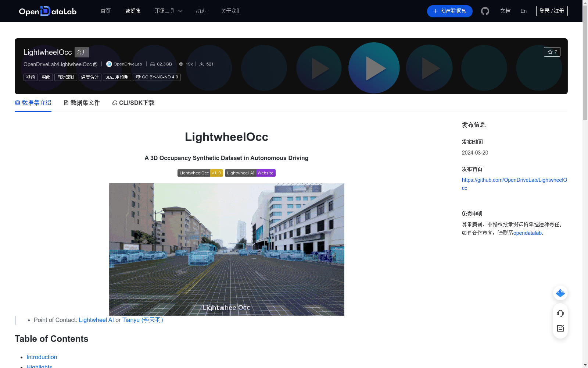This screenshot has height=368, width=588.
Task: Select the 深度估计 tag
Action: coord(90,77)
